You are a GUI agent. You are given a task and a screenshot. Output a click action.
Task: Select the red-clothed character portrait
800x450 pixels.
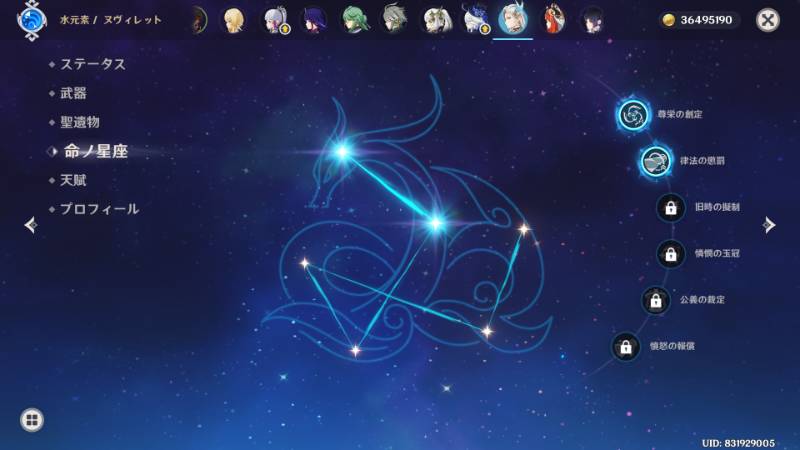point(554,19)
